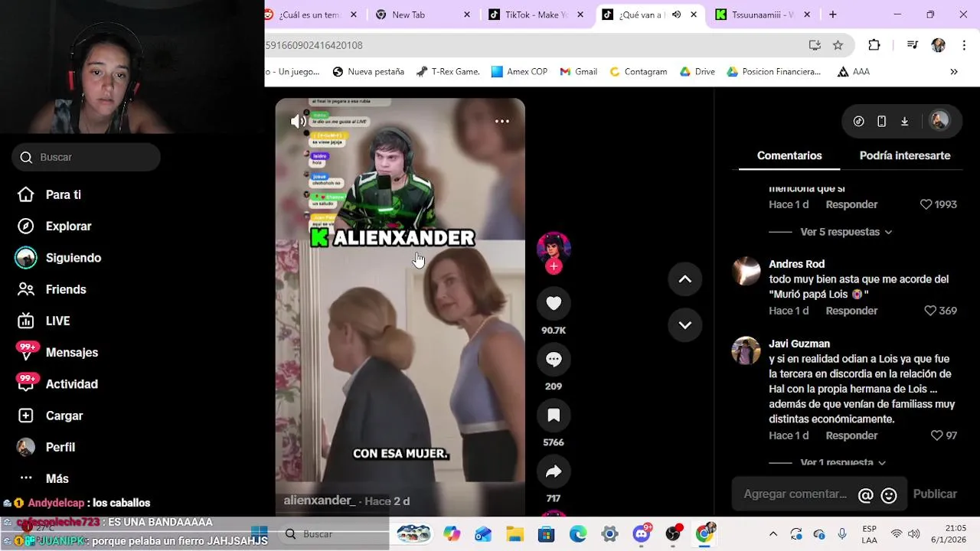Open File Explorer from the taskbar

tap(514, 534)
